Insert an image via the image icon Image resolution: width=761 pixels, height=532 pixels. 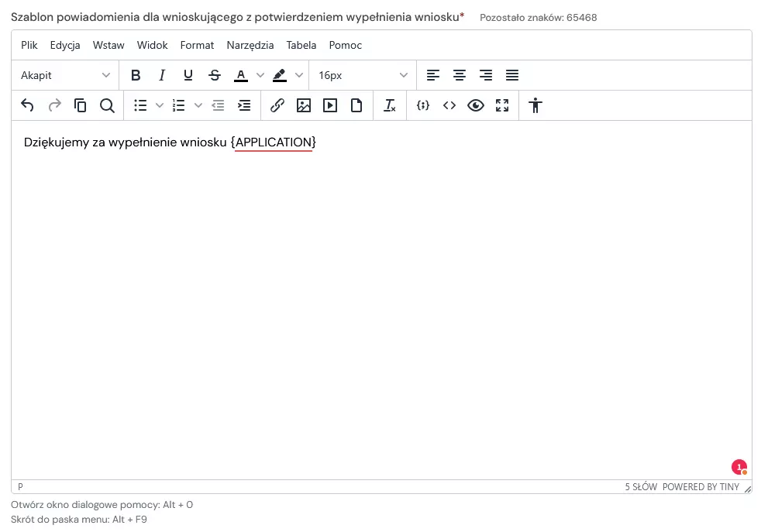pyautogui.click(x=304, y=105)
